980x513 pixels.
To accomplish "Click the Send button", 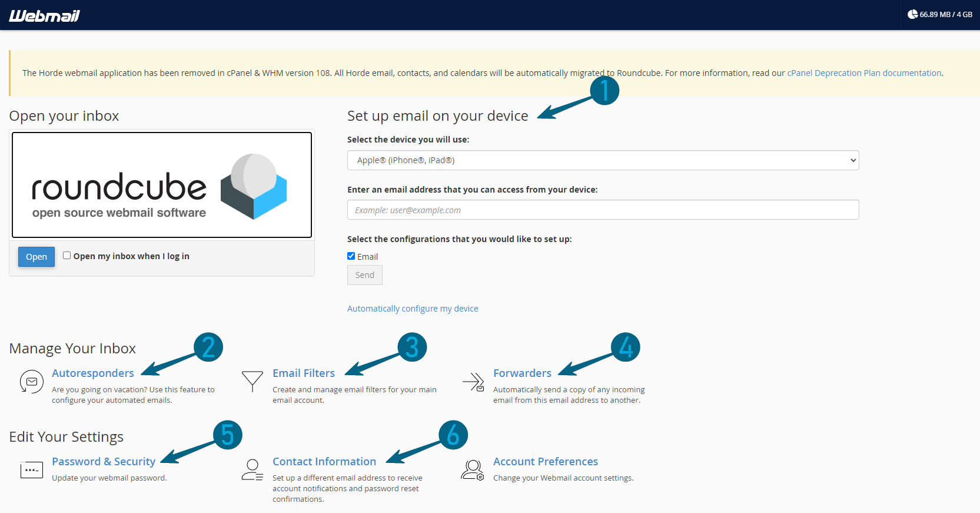I will [365, 275].
